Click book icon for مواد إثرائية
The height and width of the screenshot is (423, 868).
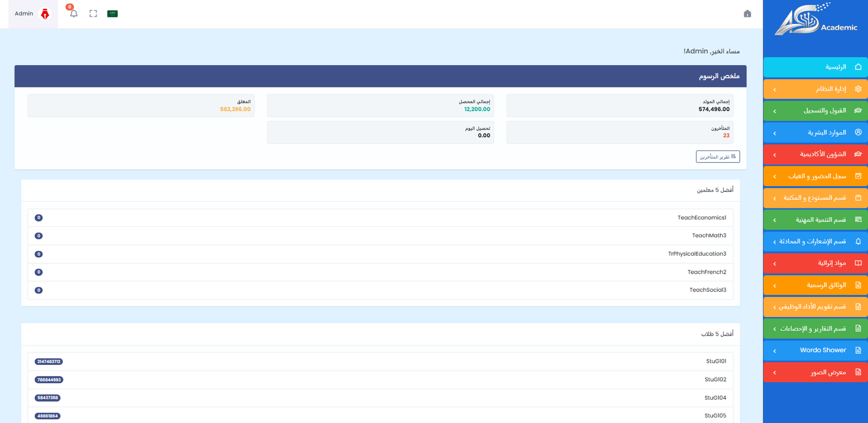click(858, 263)
